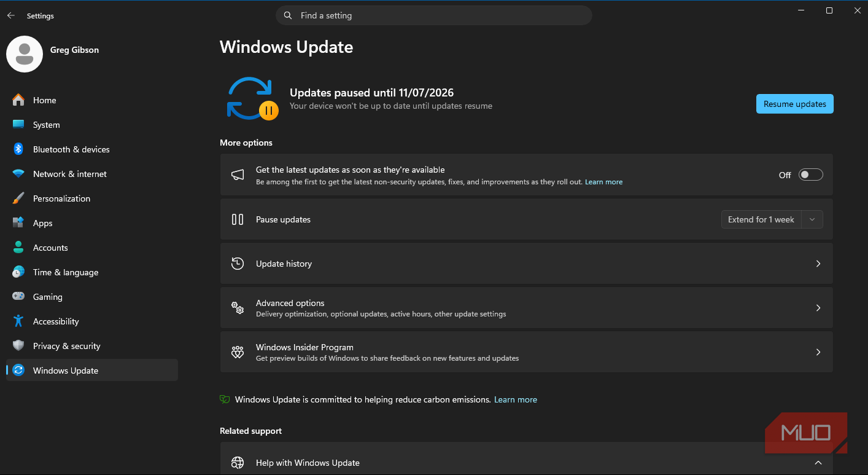Click the Update history clock icon
This screenshot has height=475, width=868.
point(238,264)
